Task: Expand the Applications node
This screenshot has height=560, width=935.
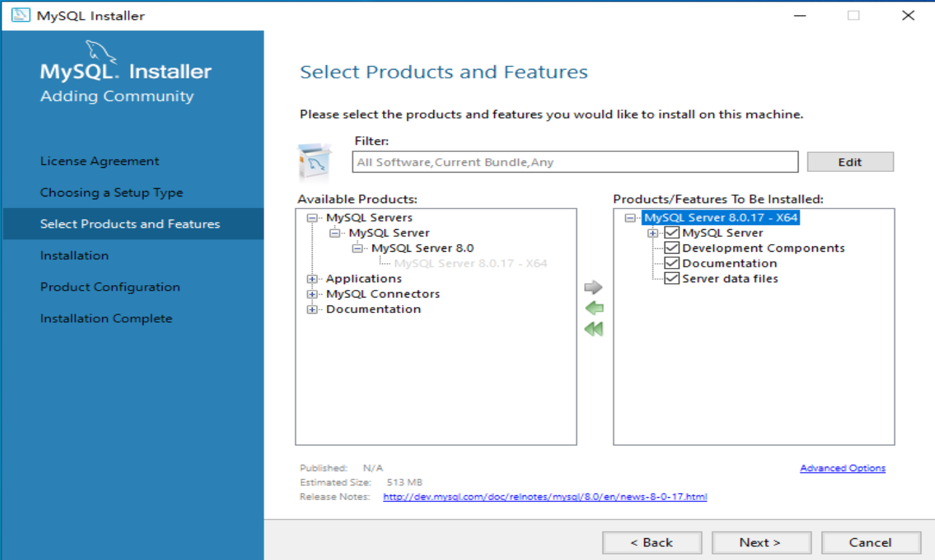Action: coord(312,278)
